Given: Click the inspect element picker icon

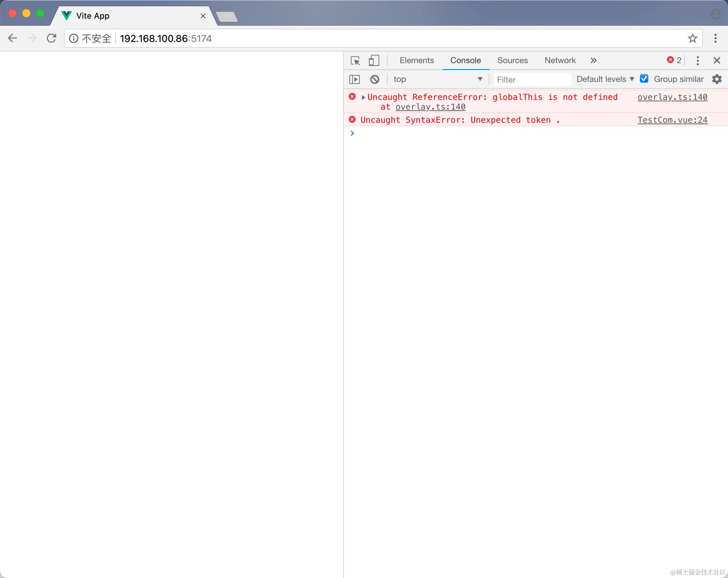Looking at the screenshot, I should (355, 61).
